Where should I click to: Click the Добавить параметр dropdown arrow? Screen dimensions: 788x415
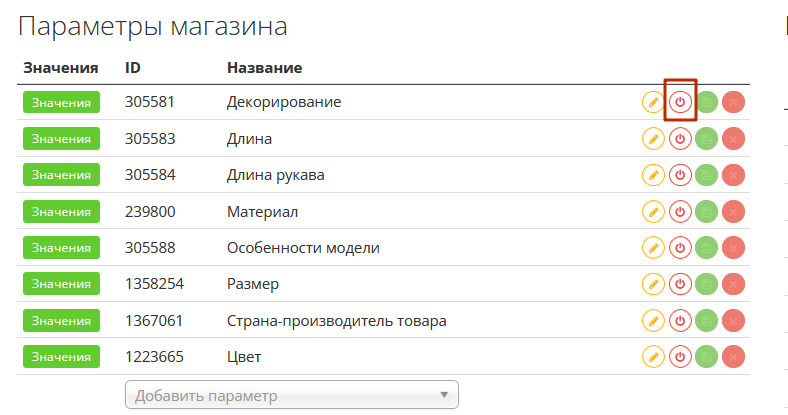(444, 395)
